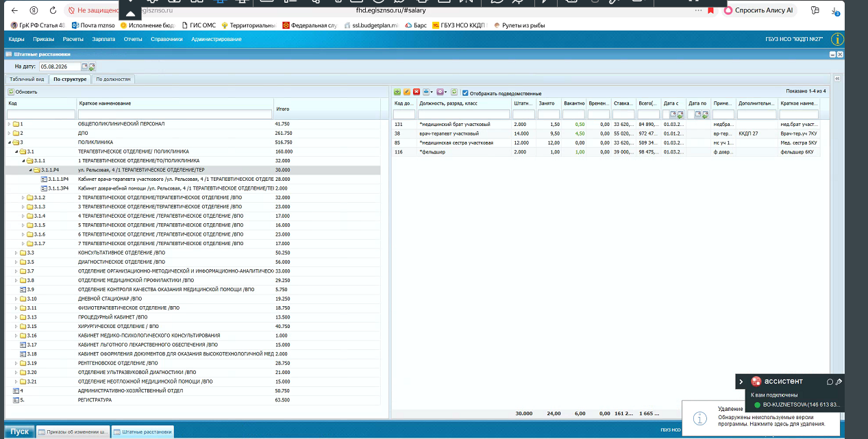Expand tree node 3.3 КОНСУЛЬТАТИВНОЕ ОТДЕЛЕНИЕ
The width and height of the screenshot is (868, 439).
(16, 253)
